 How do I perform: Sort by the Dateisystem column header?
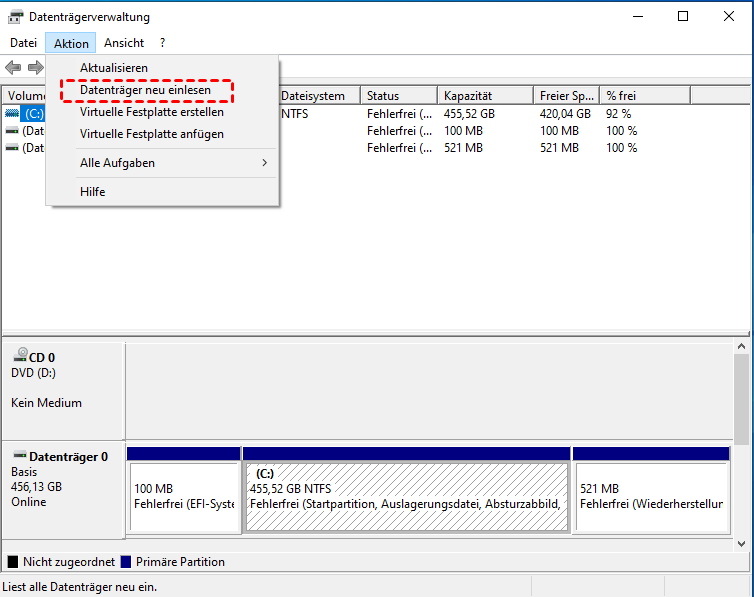(x=319, y=96)
